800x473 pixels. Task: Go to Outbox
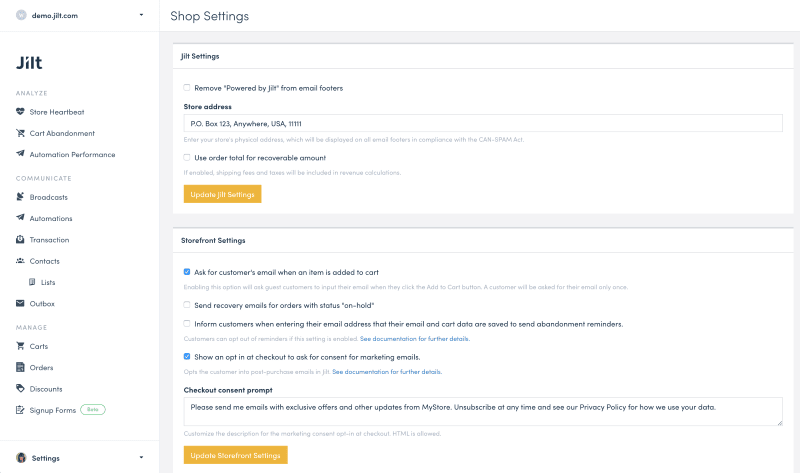point(42,304)
